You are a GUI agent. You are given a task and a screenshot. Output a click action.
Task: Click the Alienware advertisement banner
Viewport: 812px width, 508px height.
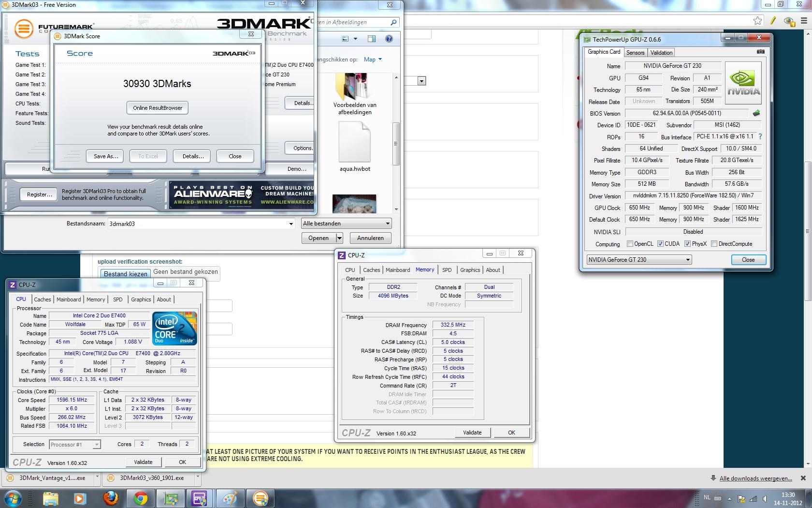click(241, 194)
